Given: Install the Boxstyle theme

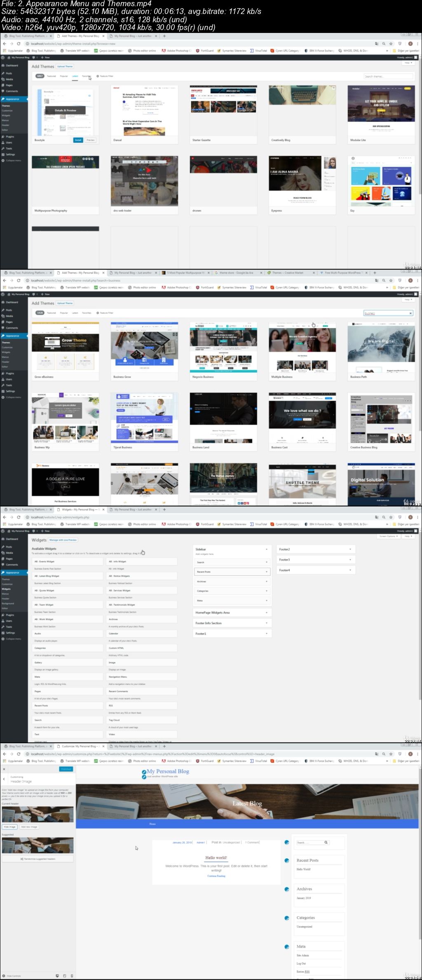Looking at the screenshot, I should [78, 140].
